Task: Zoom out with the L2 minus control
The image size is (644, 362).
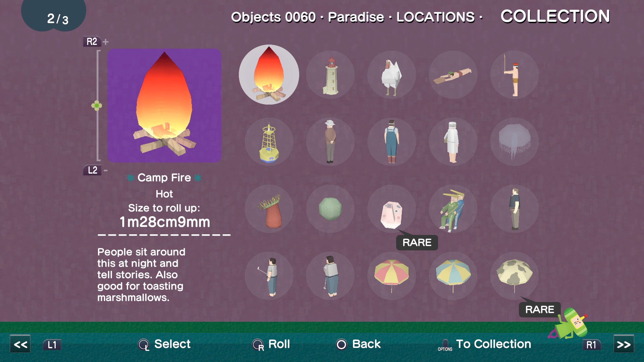Action: (x=96, y=170)
